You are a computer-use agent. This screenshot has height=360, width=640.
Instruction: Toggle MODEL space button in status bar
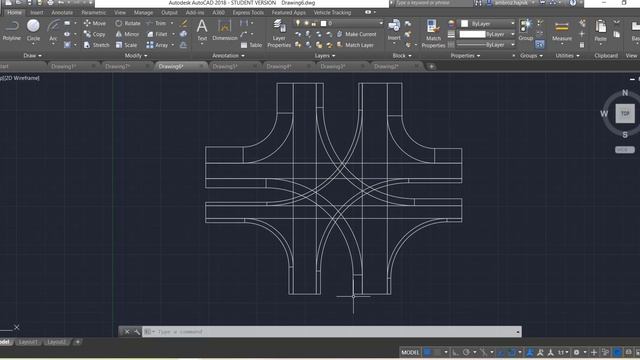point(410,352)
